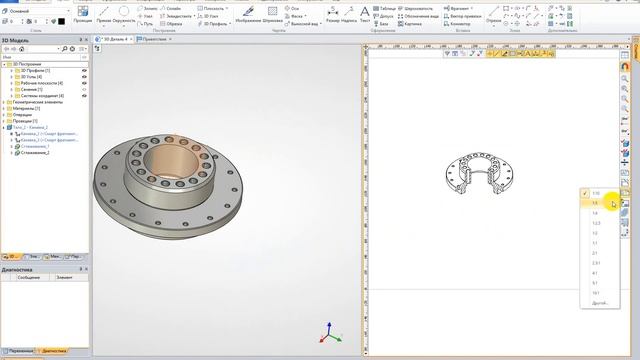Choose scale 1:5 from the menu
640x360 pixels.
(x=600, y=203)
